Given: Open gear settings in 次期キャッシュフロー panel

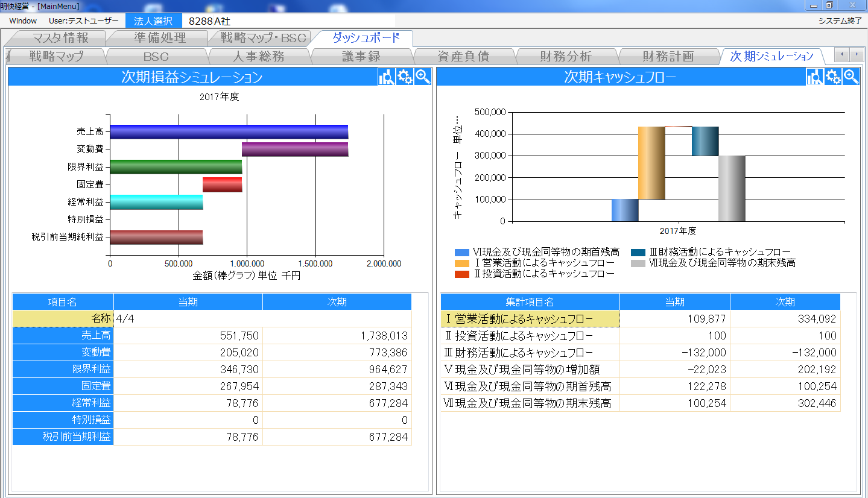Looking at the screenshot, I should point(833,77).
